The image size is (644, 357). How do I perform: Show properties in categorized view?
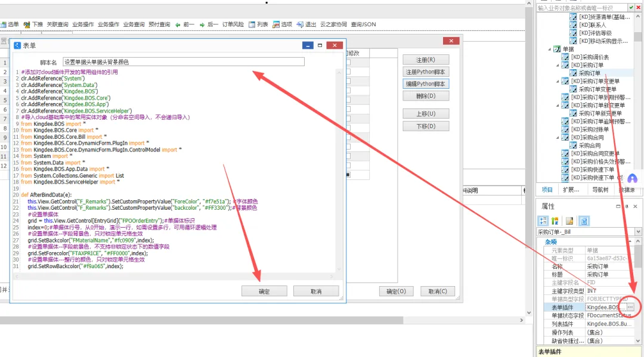[x=543, y=221]
